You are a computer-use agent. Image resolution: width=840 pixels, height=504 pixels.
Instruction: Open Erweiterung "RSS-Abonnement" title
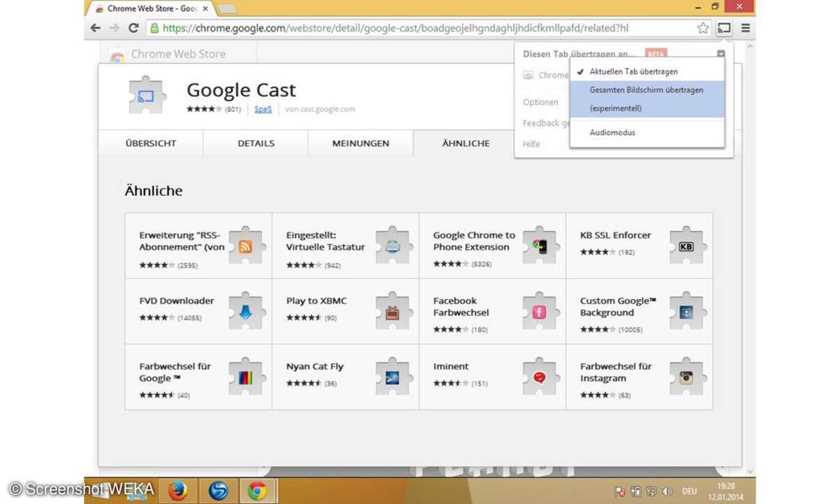point(182,241)
